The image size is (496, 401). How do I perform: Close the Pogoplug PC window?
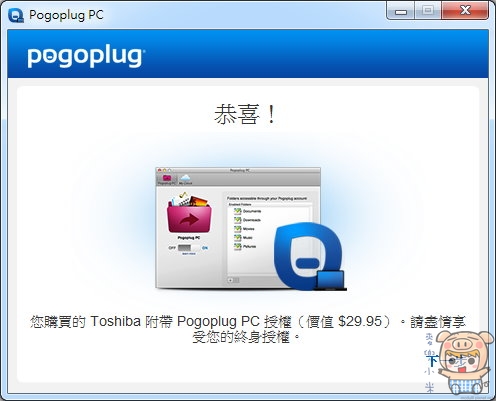tap(465, 11)
